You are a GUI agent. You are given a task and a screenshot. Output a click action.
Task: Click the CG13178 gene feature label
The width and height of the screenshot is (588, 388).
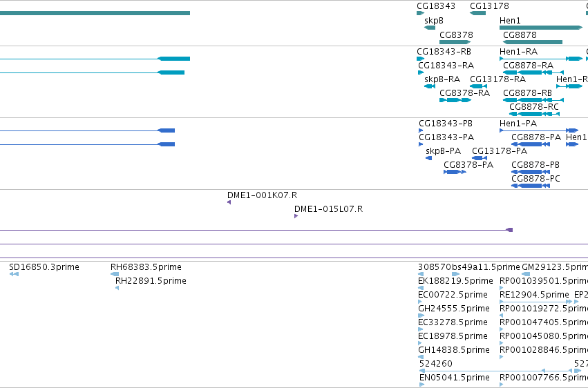489,6
